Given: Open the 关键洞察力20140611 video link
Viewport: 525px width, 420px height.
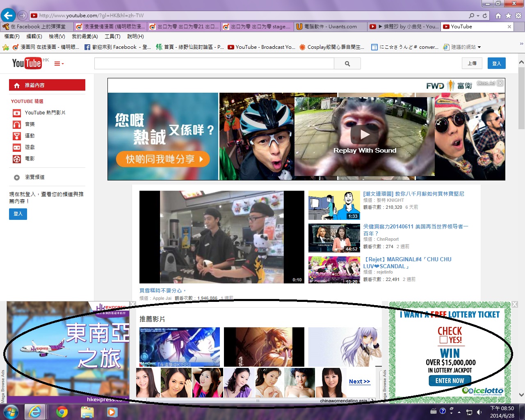Looking at the screenshot, I should click(x=415, y=230).
